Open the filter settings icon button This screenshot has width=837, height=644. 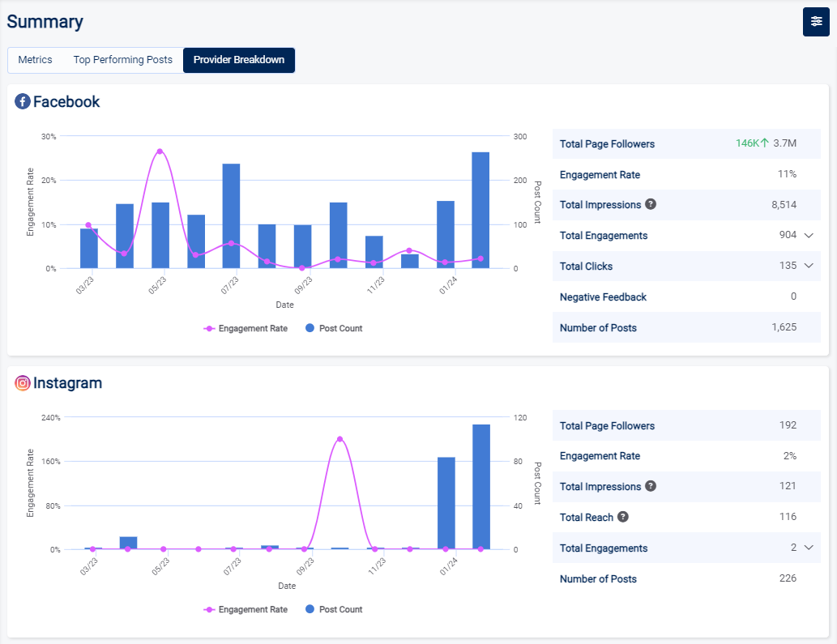pos(816,22)
